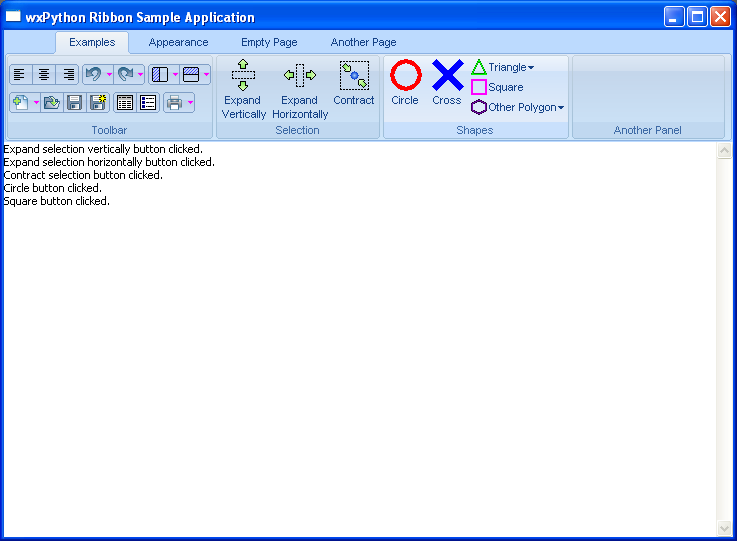The width and height of the screenshot is (737, 541).
Task: Click the align right toolbar icon
Action: 68,74
